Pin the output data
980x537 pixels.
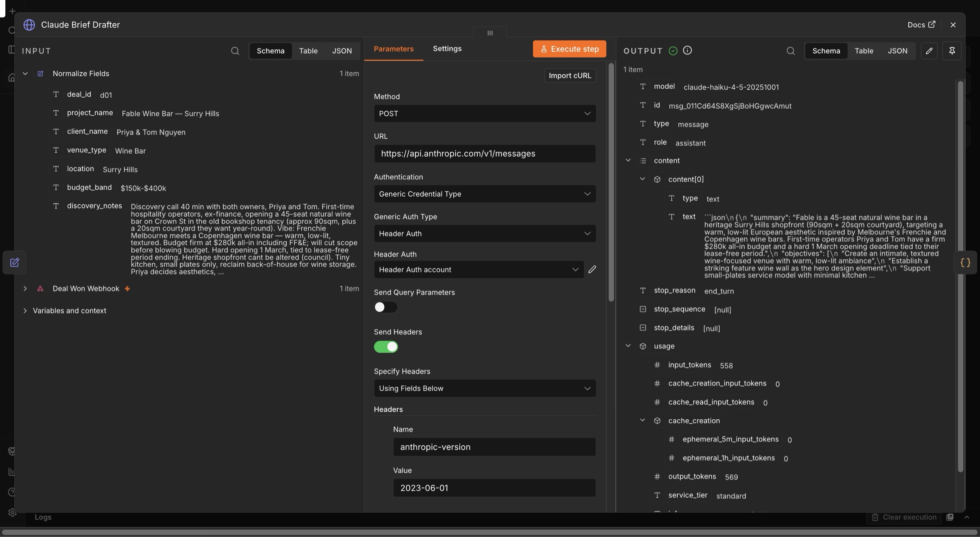952,51
